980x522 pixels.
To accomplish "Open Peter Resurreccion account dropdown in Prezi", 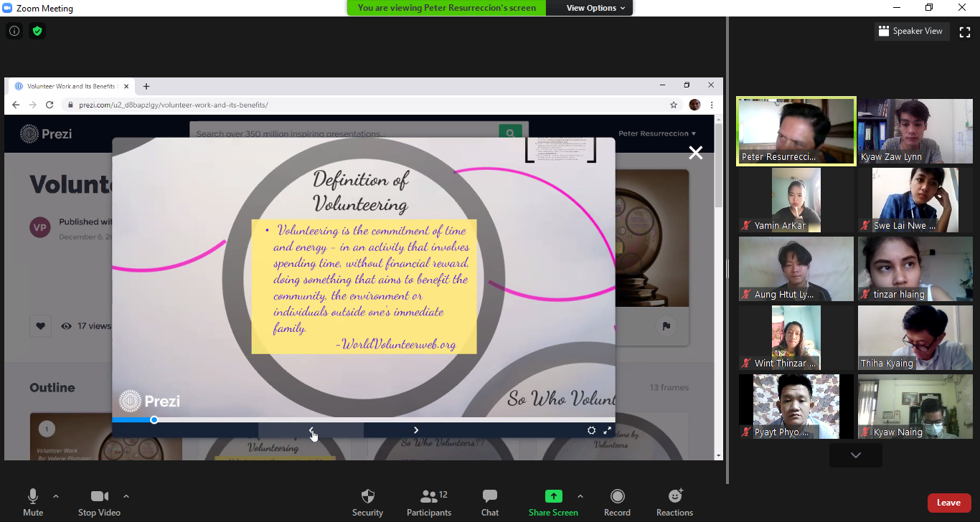I will 657,133.
